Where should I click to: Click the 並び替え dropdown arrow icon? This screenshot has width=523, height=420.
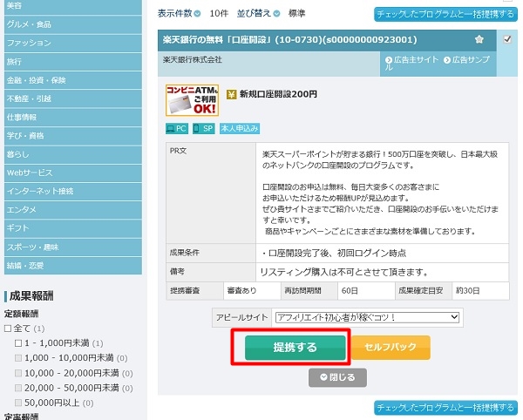point(276,14)
